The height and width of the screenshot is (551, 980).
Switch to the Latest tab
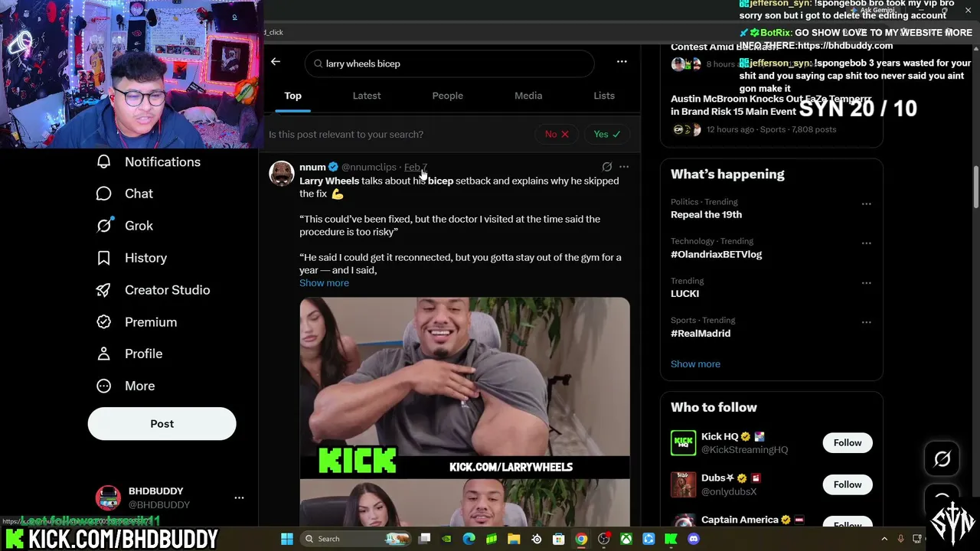coord(367,96)
